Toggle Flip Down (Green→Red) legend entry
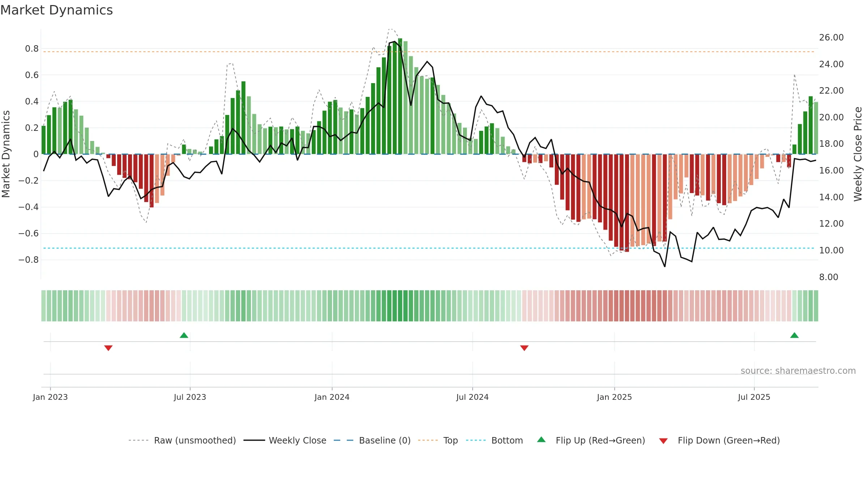 [x=719, y=440]
